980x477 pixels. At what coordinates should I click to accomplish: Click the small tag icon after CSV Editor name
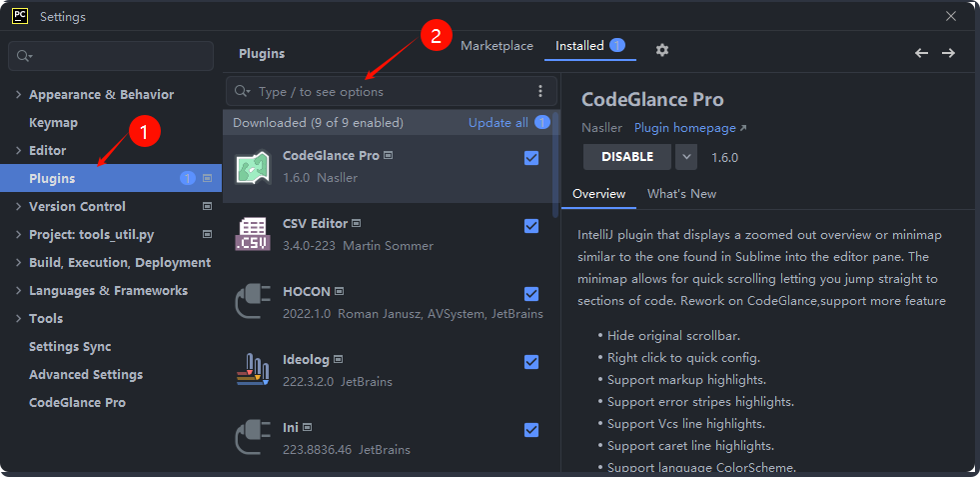[x=357, y=223]
